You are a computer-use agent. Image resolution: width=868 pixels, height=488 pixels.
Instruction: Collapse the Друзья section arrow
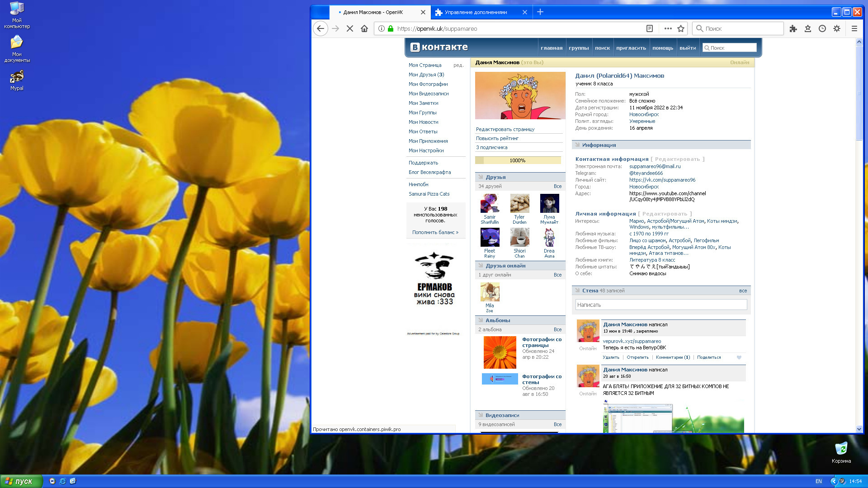(x=481, y=177)
